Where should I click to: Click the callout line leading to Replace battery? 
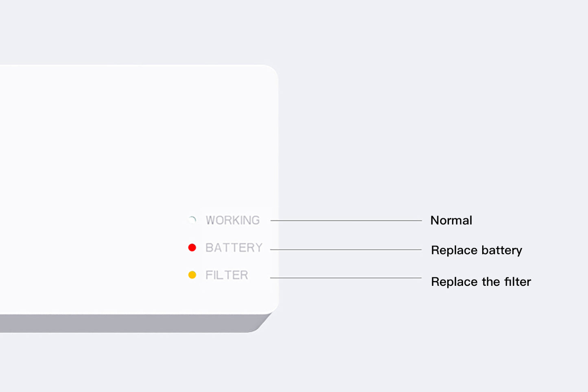tap(346, 250)
